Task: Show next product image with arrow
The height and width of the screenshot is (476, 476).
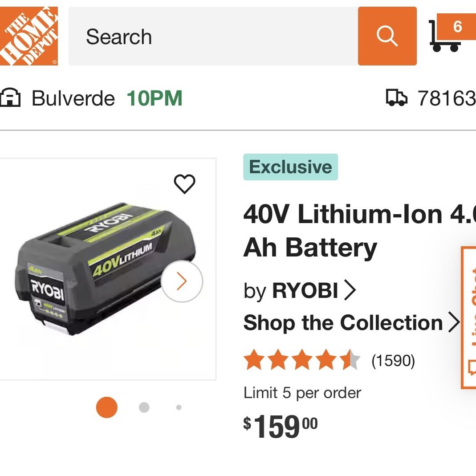Action: tap(182, 281)
